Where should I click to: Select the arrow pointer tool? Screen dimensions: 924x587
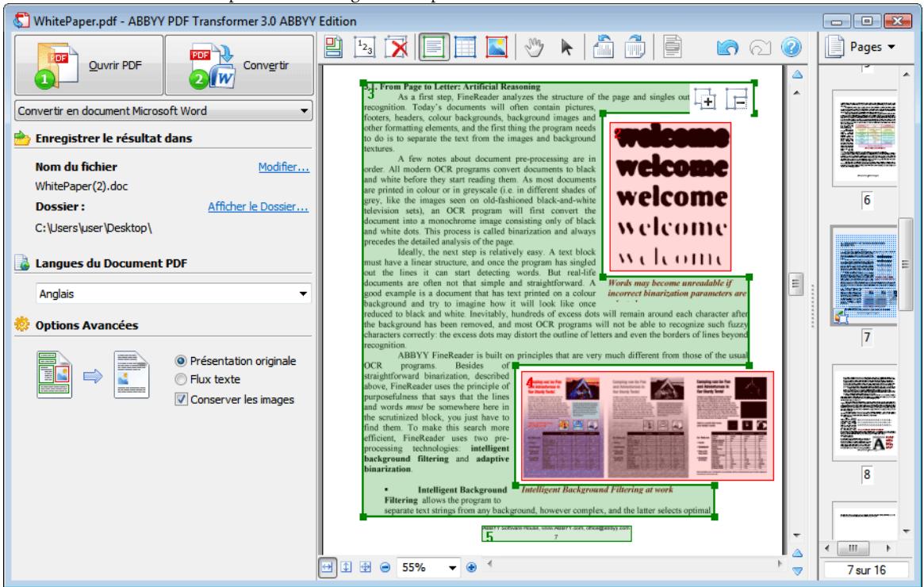pyautogui.click(x=566, y=47)
